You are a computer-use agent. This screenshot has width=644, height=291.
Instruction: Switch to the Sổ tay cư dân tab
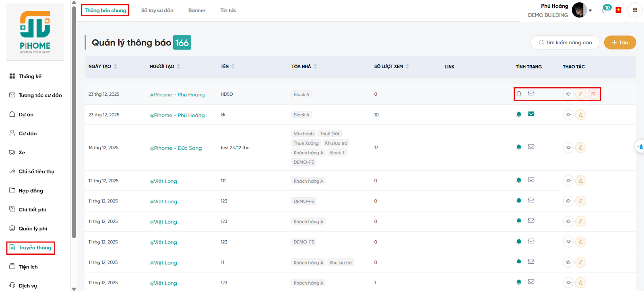coord(157,10)
